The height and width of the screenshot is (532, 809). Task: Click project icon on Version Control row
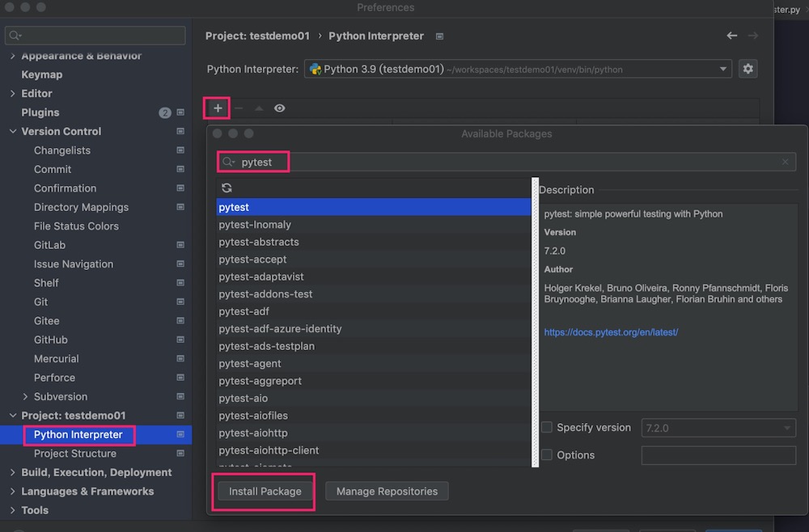point(180,132)
